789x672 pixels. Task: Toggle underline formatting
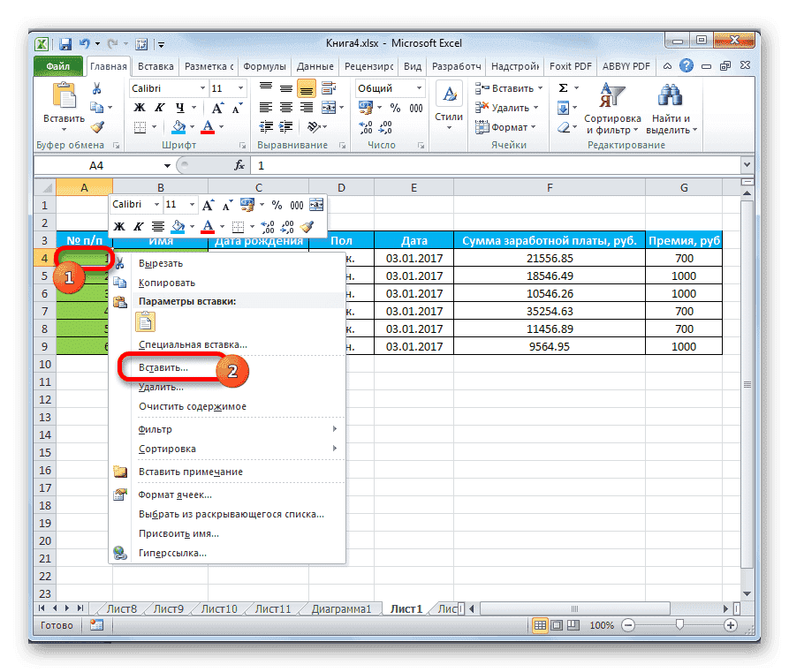[178, 107]
